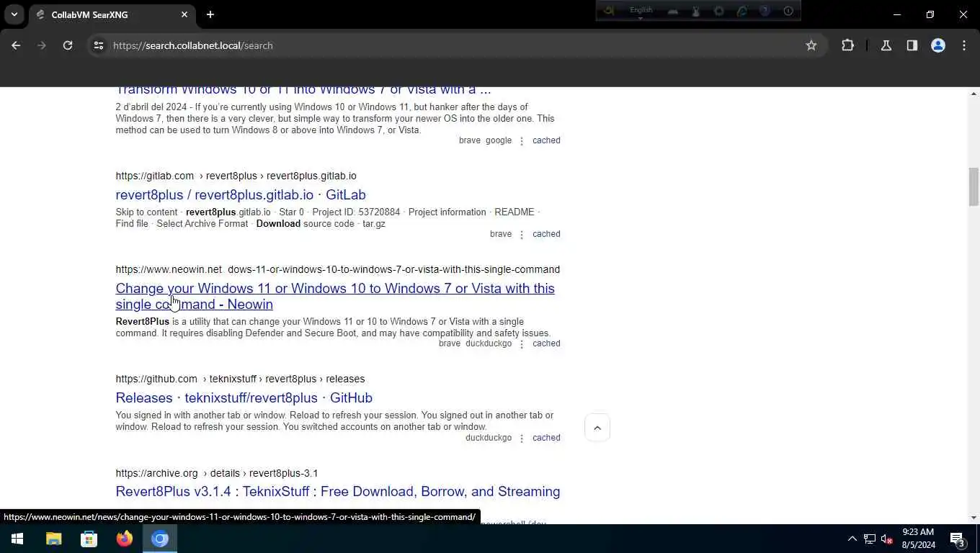
Task: Show hidden system tray icons
Action: 852,539
